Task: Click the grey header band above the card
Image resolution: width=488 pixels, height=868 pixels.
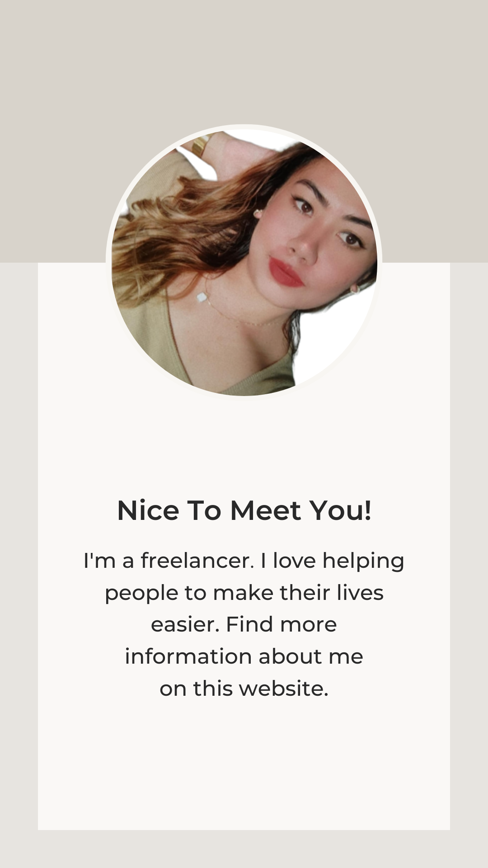Action: click(244, 63)
